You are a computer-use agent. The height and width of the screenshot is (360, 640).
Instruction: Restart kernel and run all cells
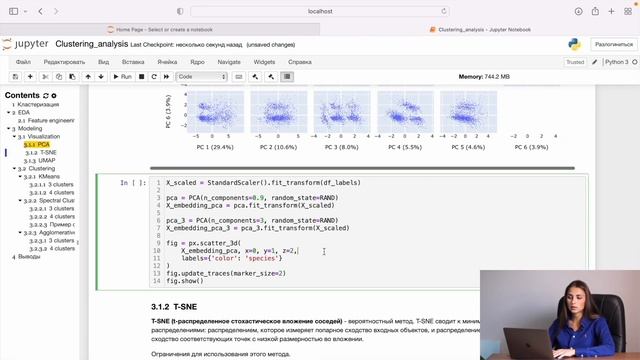tap(167, 77)
